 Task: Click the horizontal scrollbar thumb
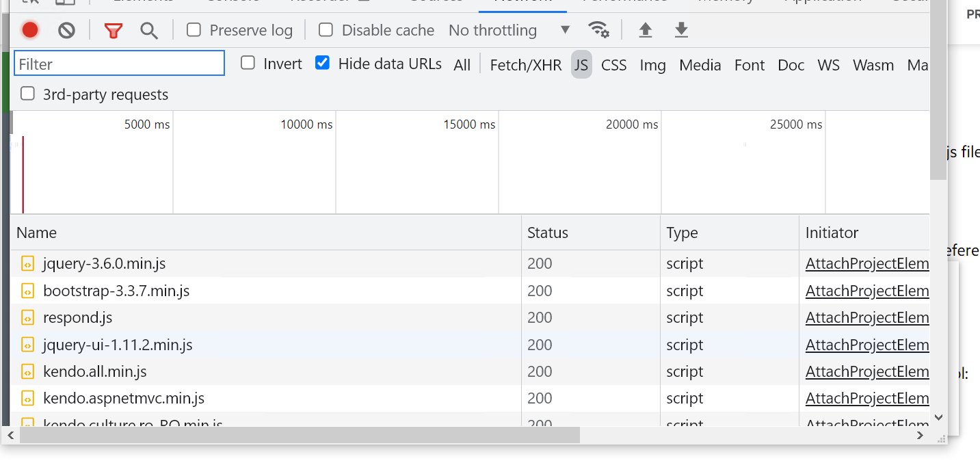(x=300, y=435)
